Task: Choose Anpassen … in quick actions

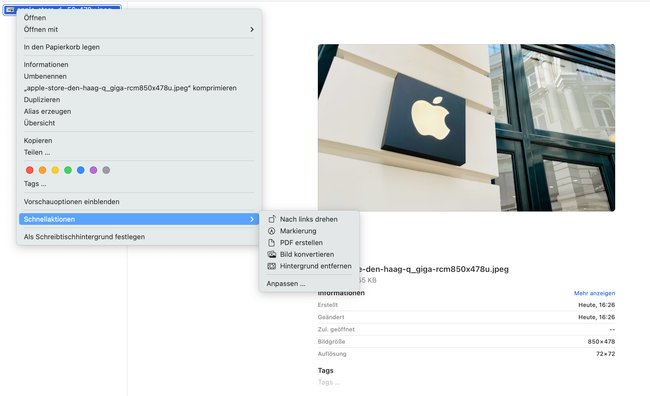Action: pyautogui.click(x=286, y=284)
